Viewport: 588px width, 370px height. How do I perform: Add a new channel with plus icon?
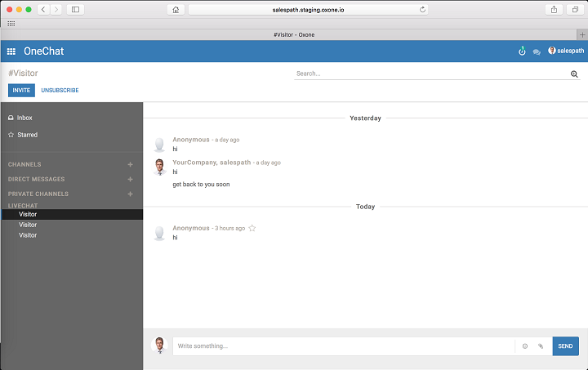click(x=130, y=164)
